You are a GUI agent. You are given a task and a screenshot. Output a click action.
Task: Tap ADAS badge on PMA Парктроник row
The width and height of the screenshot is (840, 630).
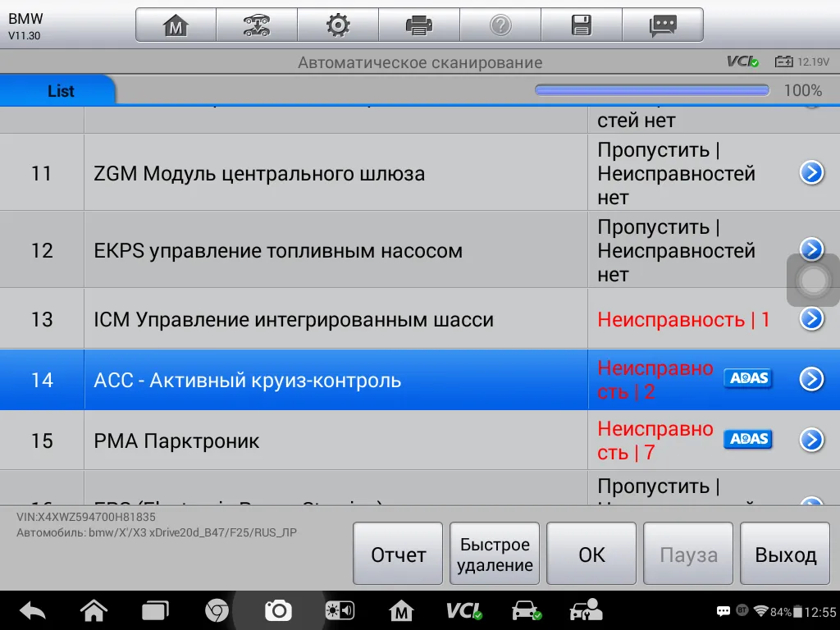(x=748, y=440)
